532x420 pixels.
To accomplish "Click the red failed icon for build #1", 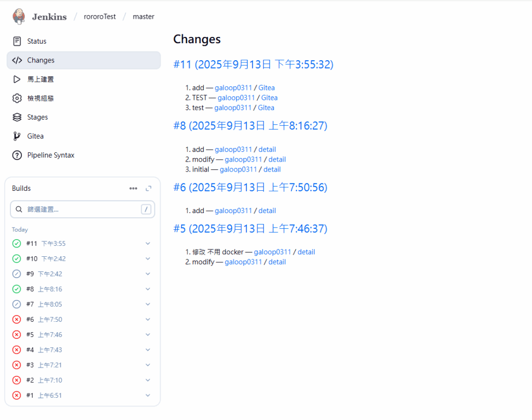I will (17, 395).
